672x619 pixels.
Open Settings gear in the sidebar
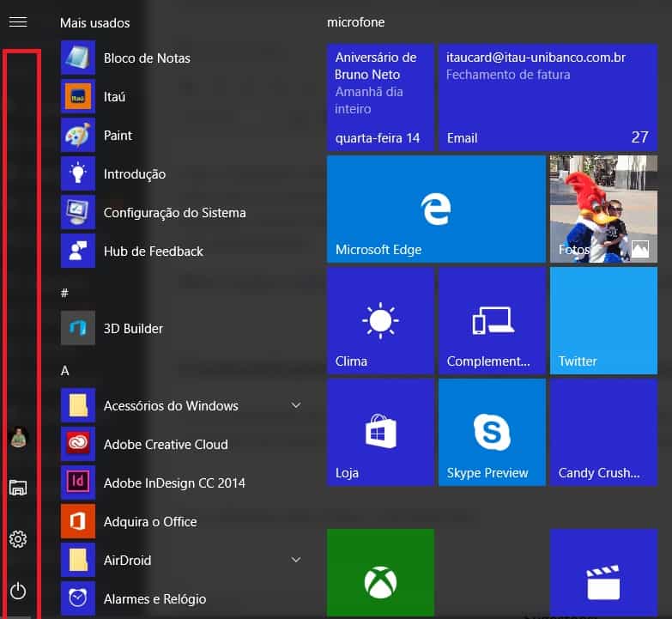tap(18, 539)
